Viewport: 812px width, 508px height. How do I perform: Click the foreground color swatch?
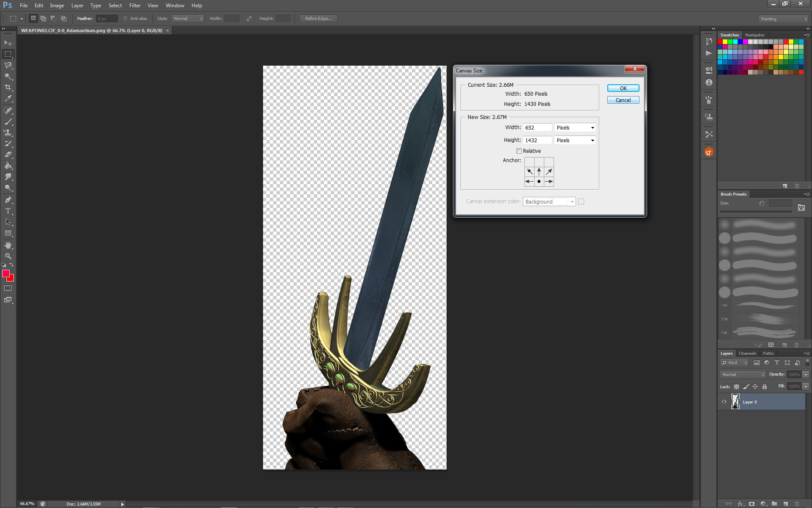point(6,273)
